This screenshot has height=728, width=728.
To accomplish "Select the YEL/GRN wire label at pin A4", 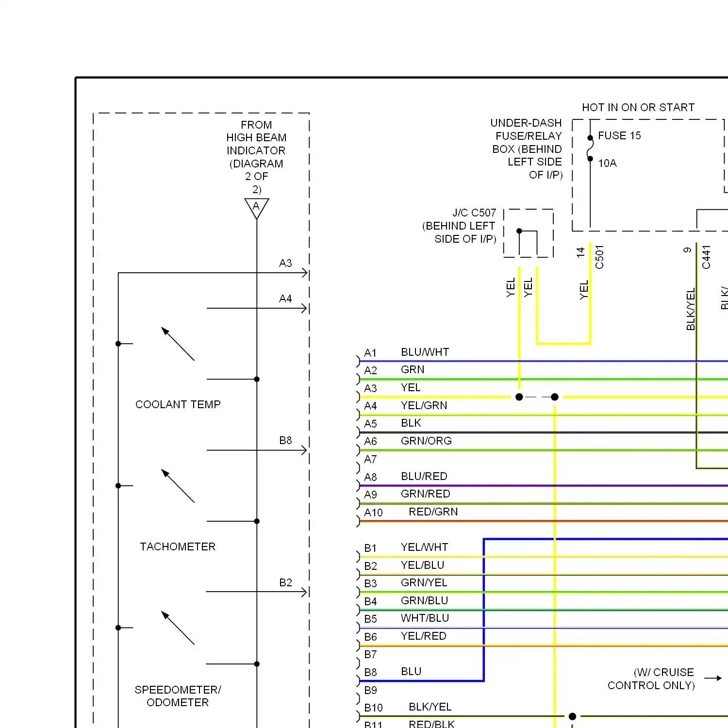I will (x=424, y=406).
